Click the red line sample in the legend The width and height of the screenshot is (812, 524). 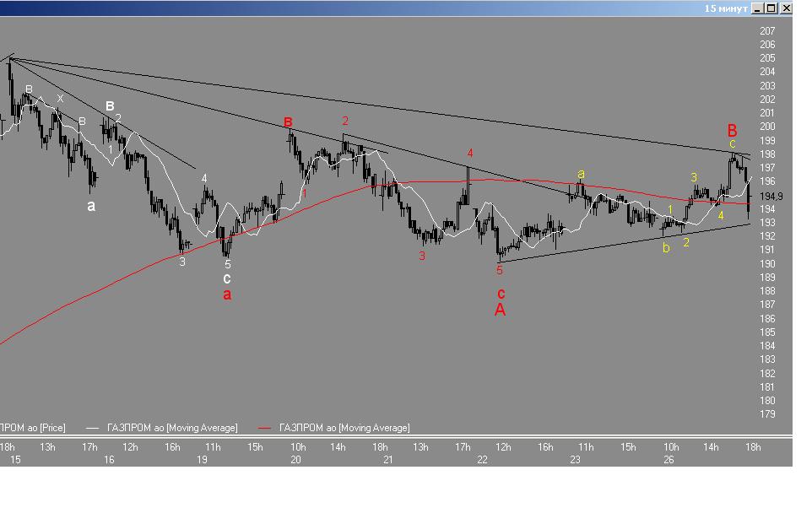point(265,428)
